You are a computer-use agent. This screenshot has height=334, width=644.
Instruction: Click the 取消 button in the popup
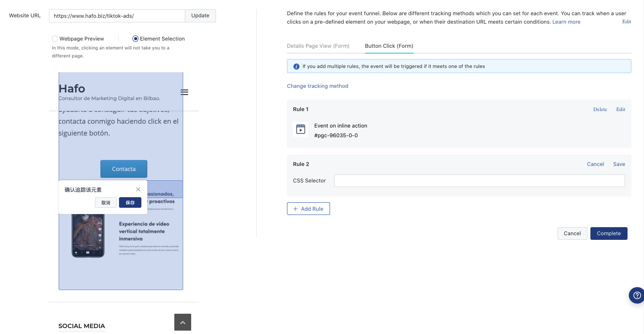click(106, 203)
